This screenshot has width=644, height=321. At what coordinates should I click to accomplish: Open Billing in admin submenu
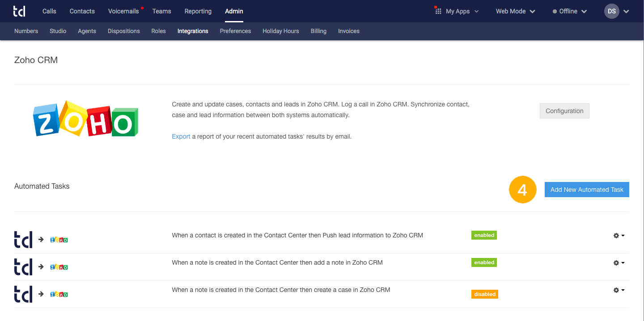[318, 31]
